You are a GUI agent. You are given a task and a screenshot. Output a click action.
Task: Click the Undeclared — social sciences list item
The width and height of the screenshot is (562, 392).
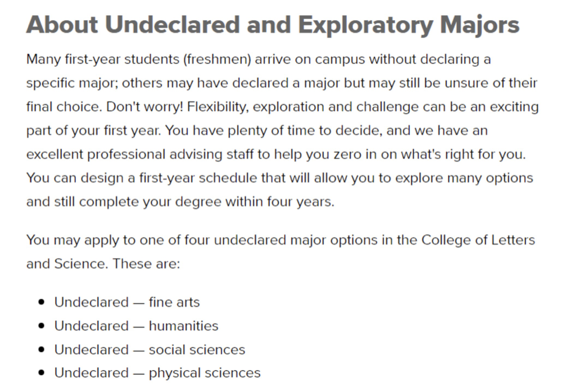pos(150,350)
